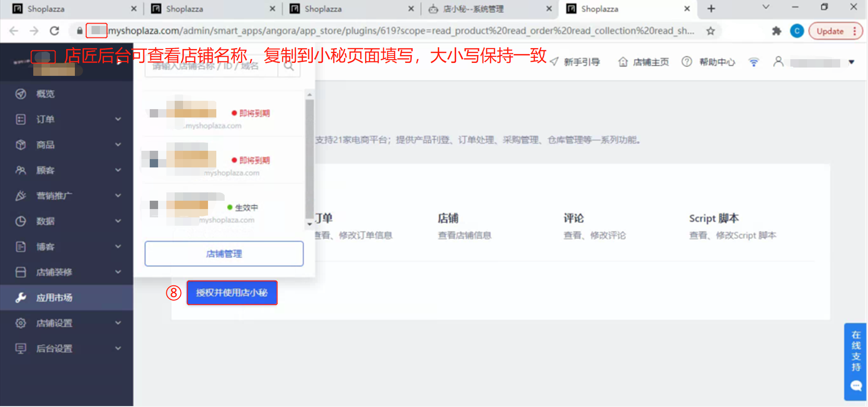The width and height of the screenshot is (868, 407).
Task: Expand the 顾客 menu chevron
Action: tap(118, 170)
